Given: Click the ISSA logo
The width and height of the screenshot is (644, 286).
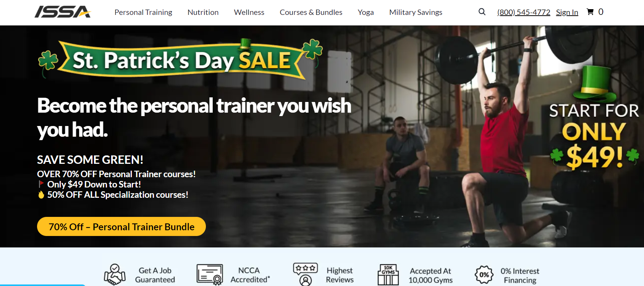Looking at the screenshot, I should (x=63, y=12).
